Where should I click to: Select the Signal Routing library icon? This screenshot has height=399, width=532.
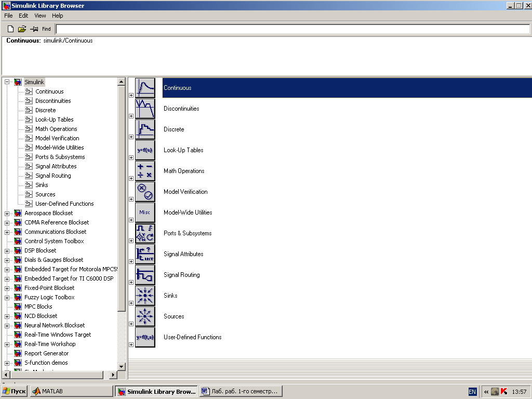(x=145, y=275)
